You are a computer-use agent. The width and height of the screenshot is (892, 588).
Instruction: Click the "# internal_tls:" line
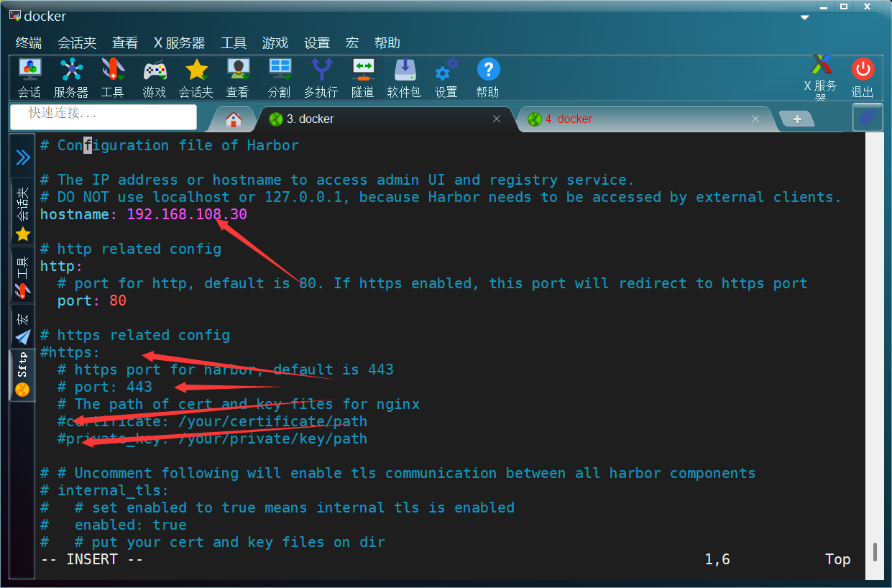tap(104, 490)
